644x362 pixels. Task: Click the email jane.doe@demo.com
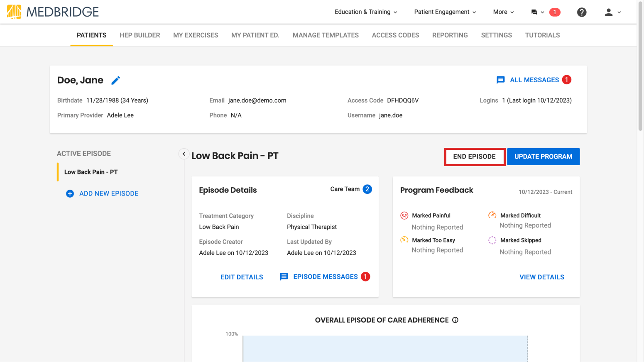pyautogui.click(x=257, y=100)
